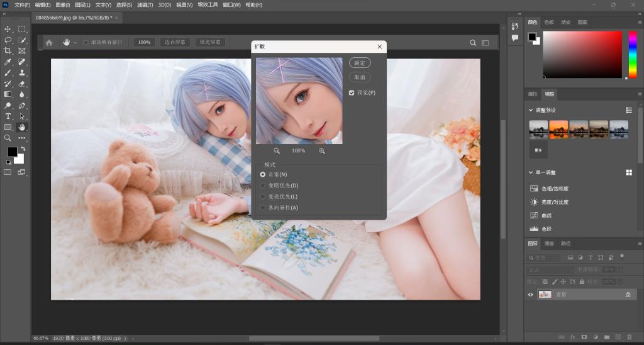Toggle Quick Mask mode
The image size is (644, 345).
pyautogui.click(x=8, y=172)
